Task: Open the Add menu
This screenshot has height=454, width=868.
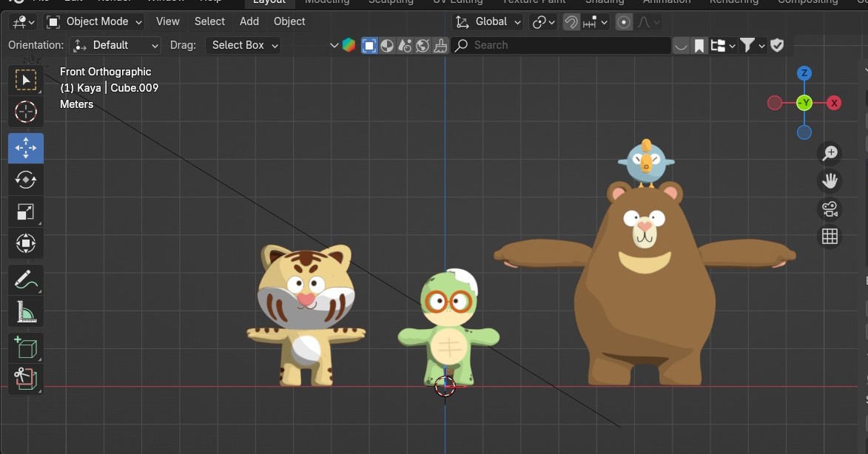Action: tap(249, 21)
